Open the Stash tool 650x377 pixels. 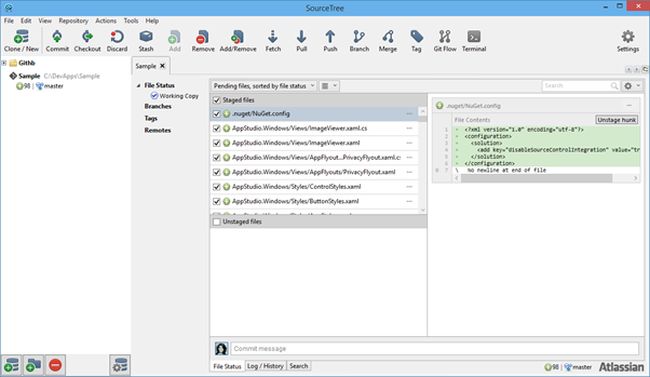click(x=146, y=41)
